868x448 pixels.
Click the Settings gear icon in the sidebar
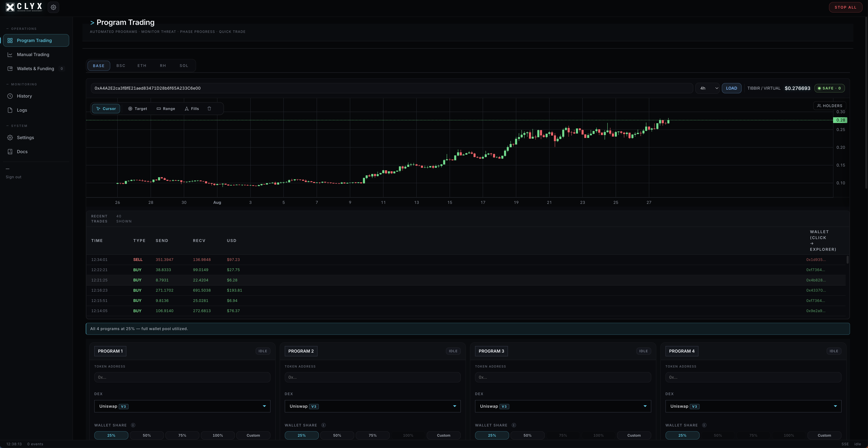tap(10, 138)
